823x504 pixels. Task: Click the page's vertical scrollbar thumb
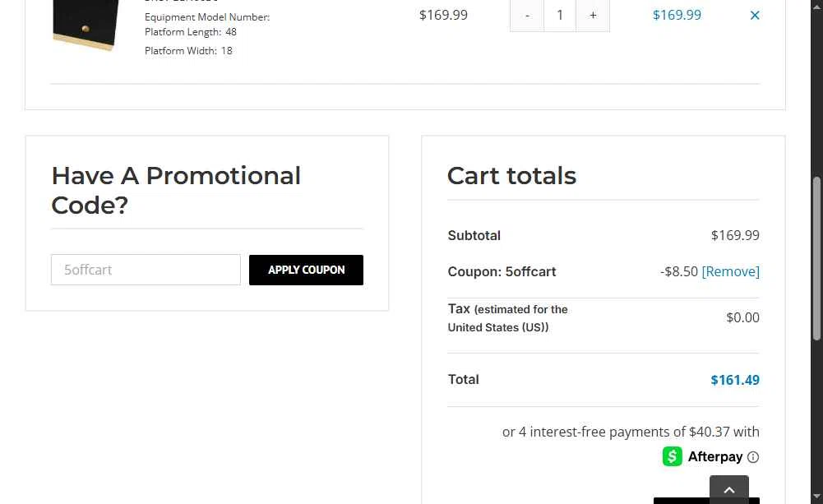(816, 258)
